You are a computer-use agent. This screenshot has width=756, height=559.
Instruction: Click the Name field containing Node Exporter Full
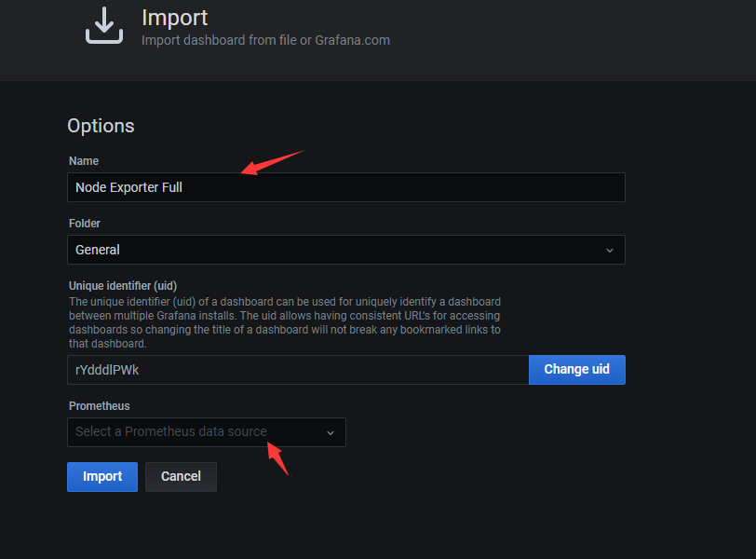pyautogui.click(x=345, y=187)
